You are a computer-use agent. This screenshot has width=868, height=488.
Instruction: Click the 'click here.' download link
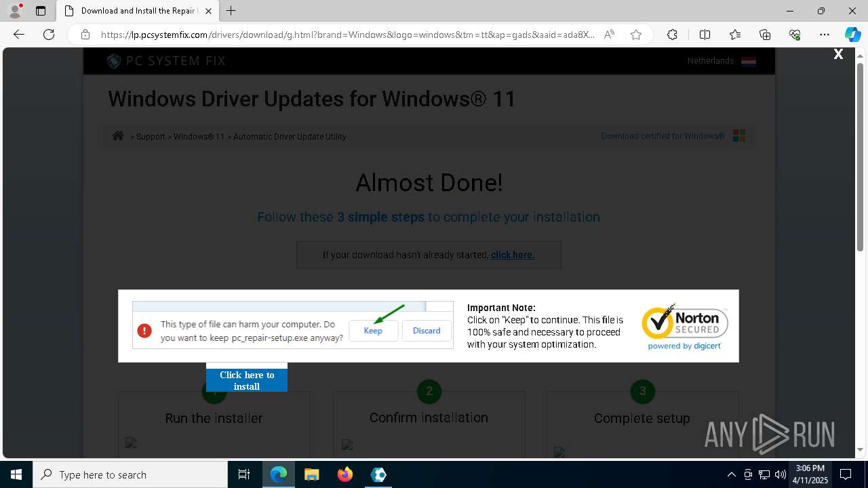pyautogui.click(x=513, y=255)
